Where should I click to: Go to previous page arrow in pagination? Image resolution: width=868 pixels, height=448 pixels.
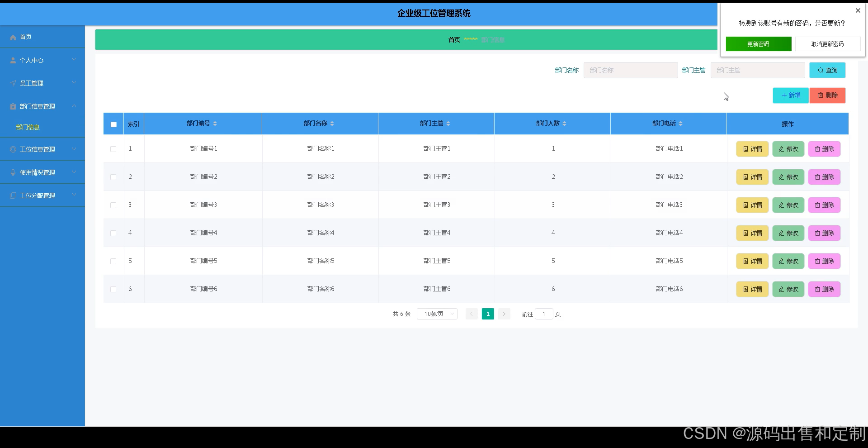click(x=472, y=314)
